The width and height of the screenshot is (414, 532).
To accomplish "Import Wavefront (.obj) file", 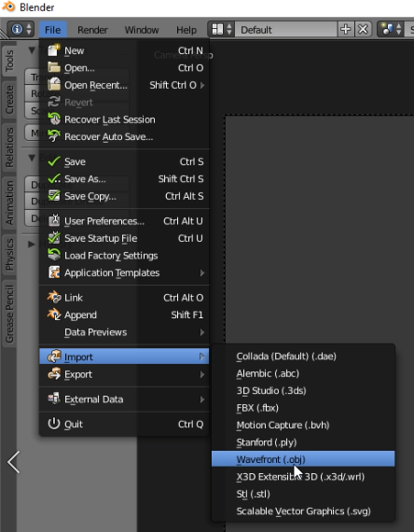I will 303,458.
